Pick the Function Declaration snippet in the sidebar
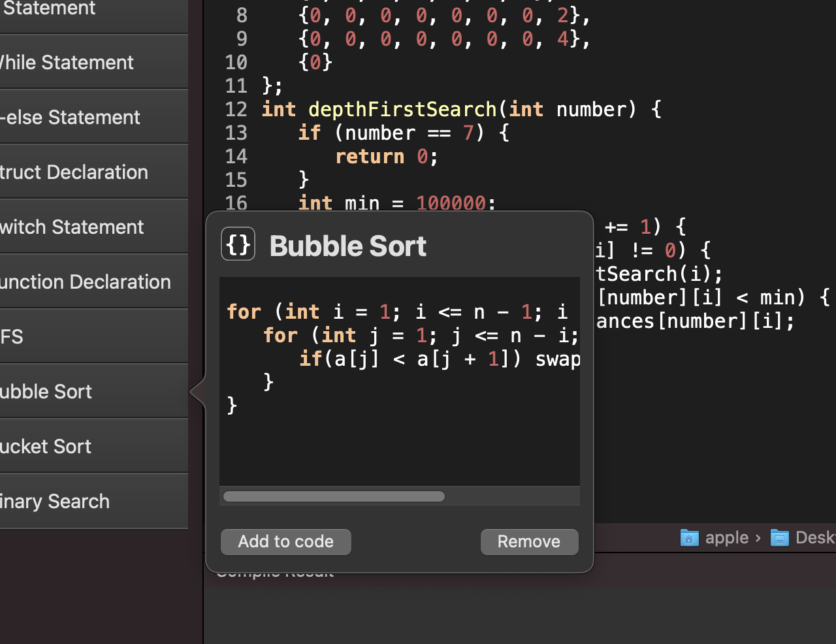This screenshot has width=836, height=644. (94, 282)
